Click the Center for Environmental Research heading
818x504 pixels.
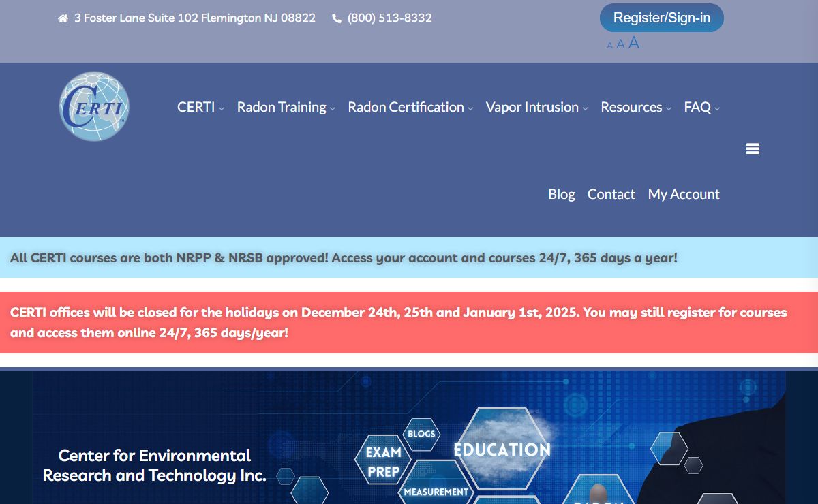coord(154,465)
